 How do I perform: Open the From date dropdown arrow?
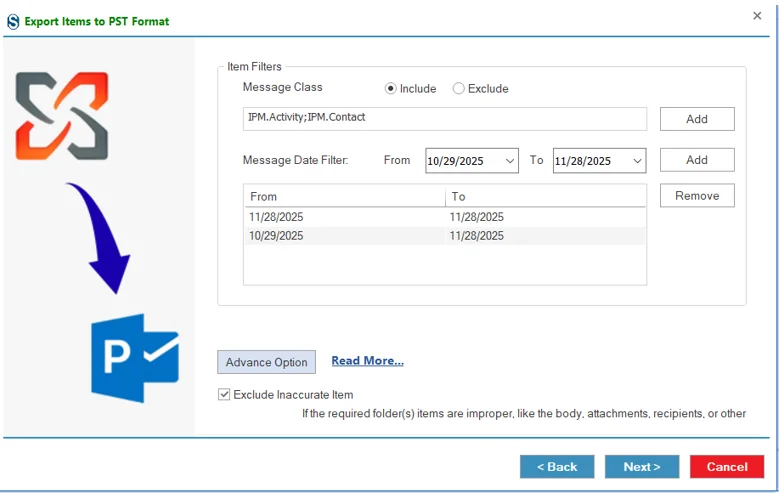point(509,161)
